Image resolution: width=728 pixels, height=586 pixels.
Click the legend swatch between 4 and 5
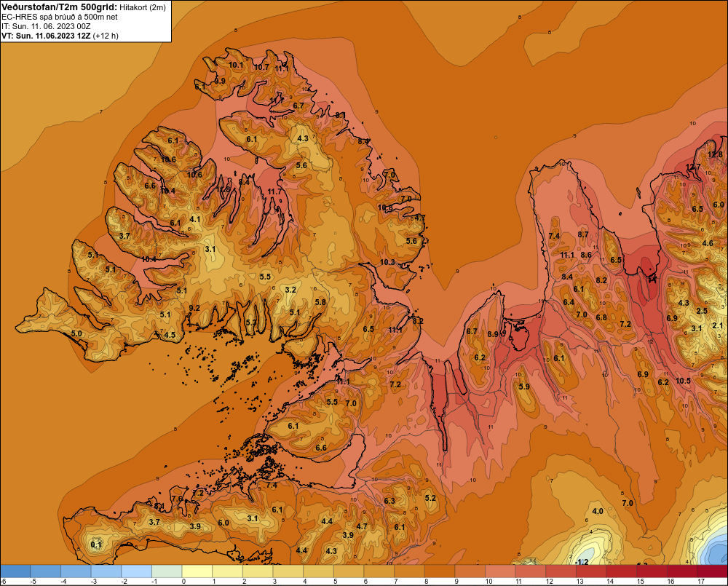pos(319,571)
